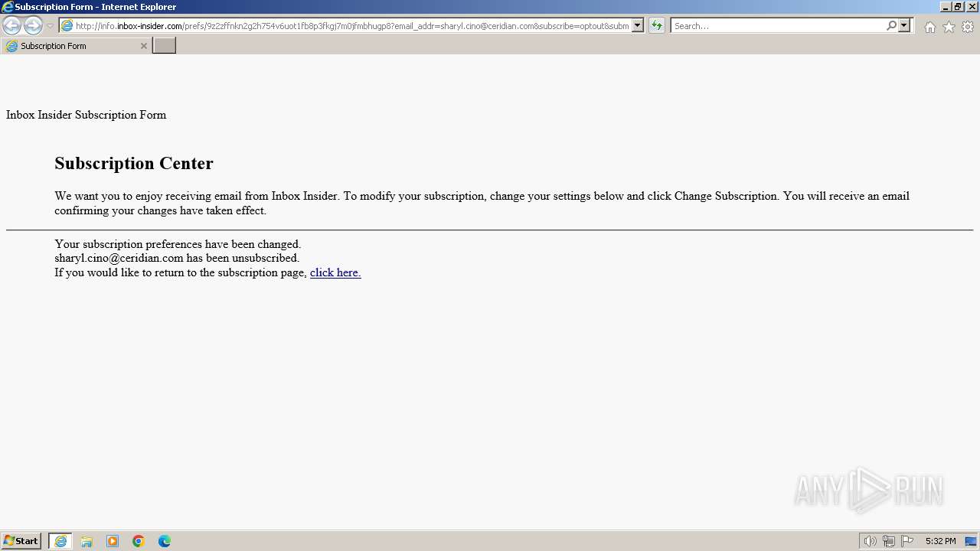Go back with the browser Back arrow

[12, 26]
